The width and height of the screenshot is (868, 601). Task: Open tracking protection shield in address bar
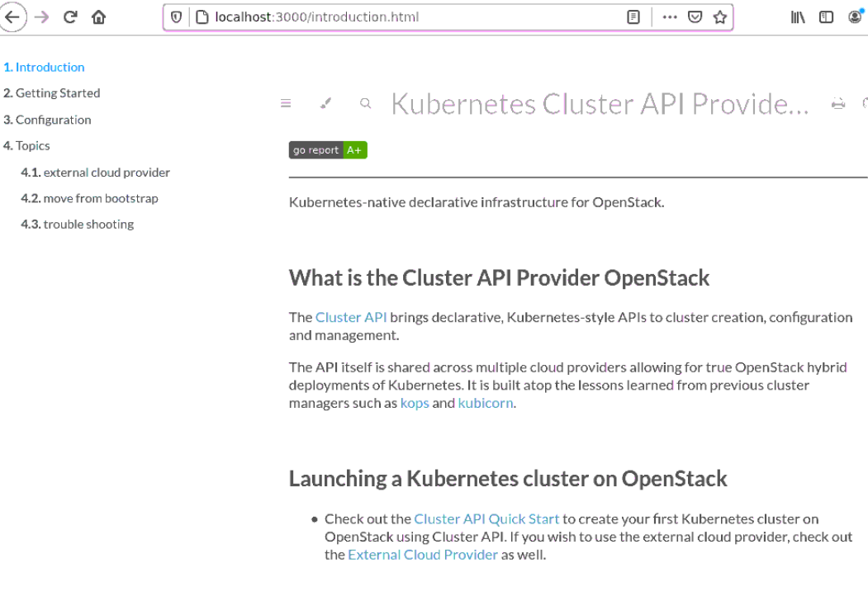click(176, 17)
